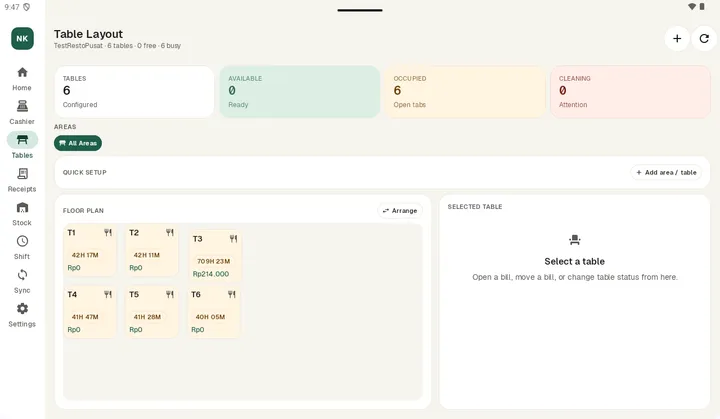The width and height of the screenshot is (720, 419).
Task: Open the Shift clock icon
Action: pos(22,241)
